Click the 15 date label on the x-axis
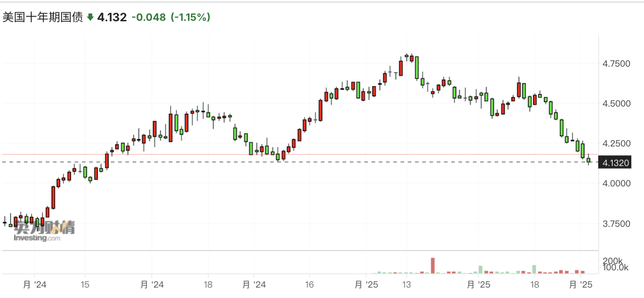 pos(85,285)
